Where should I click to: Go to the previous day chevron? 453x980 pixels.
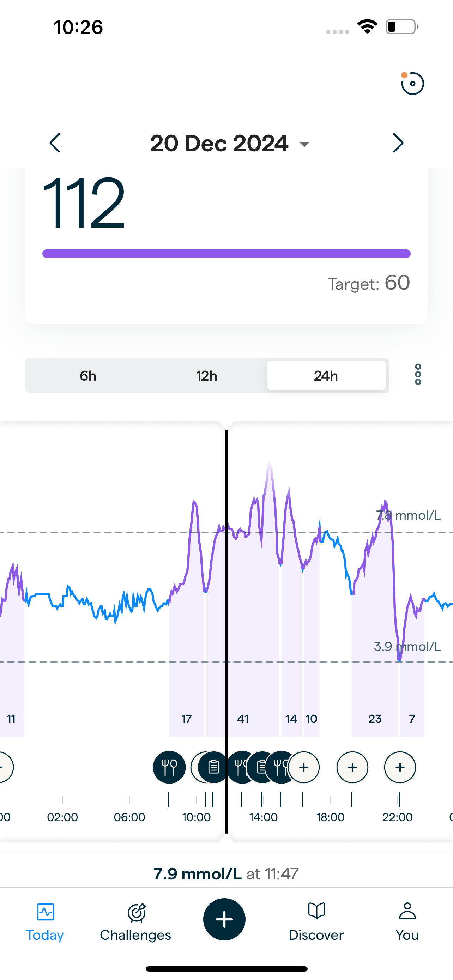(55, 143)
